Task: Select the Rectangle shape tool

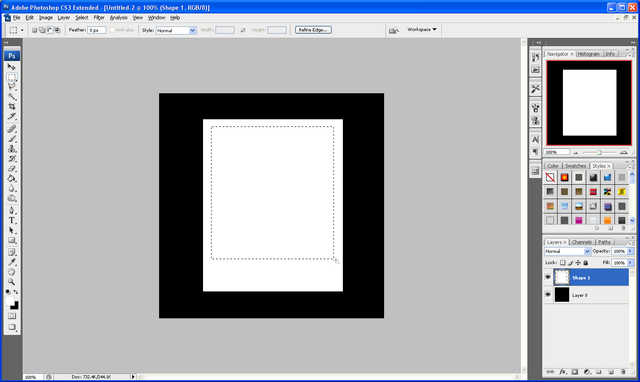Action: tap(12, 240)
